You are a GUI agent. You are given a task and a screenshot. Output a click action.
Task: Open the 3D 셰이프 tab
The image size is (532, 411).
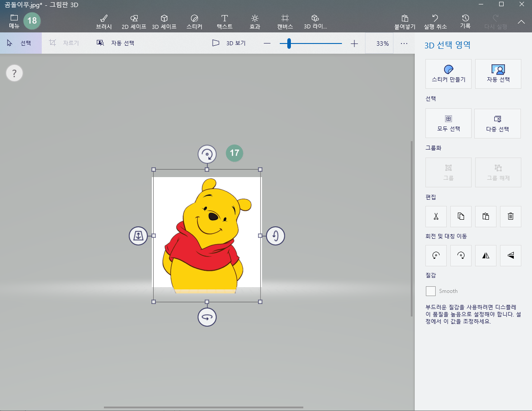(x=164, y=22)
